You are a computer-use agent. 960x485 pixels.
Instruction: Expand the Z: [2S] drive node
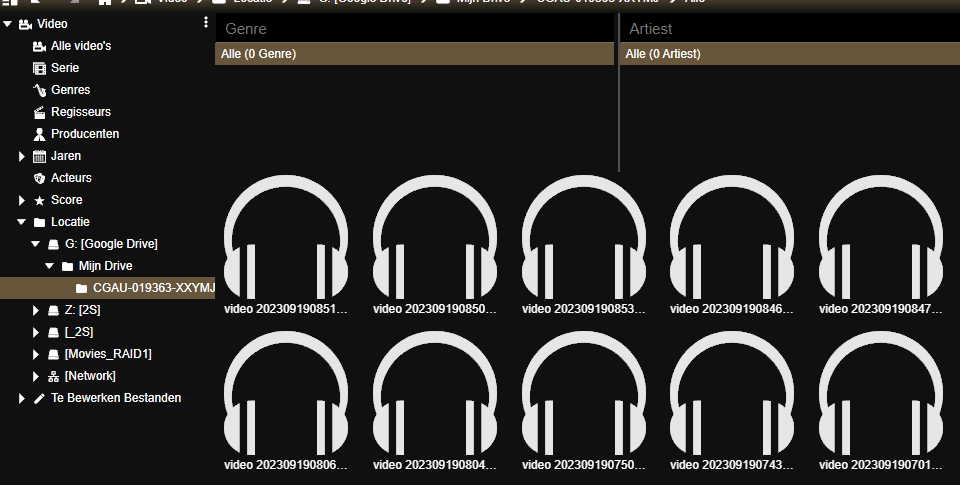click(36, 310)
